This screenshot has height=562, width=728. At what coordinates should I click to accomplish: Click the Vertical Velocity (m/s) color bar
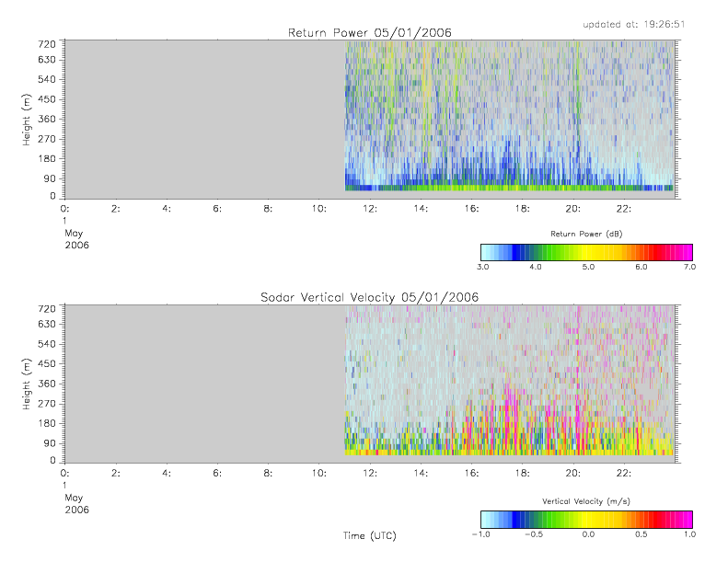click(586, 520)
